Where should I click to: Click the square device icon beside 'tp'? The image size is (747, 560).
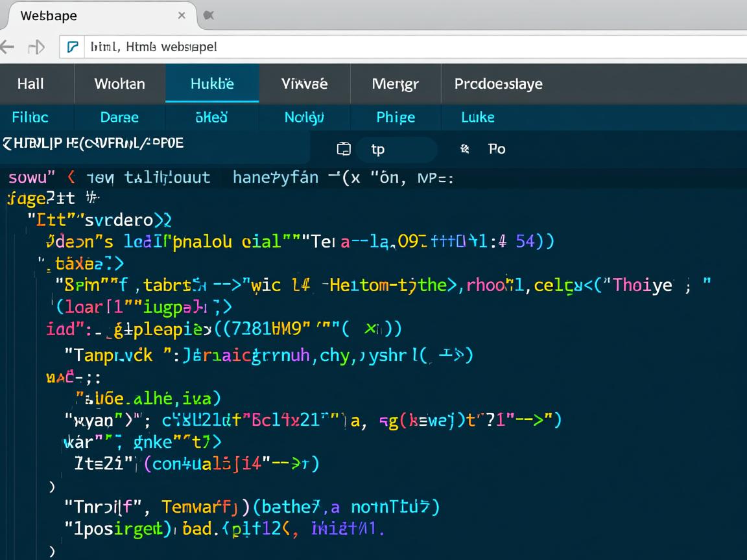tap(344, 149)
